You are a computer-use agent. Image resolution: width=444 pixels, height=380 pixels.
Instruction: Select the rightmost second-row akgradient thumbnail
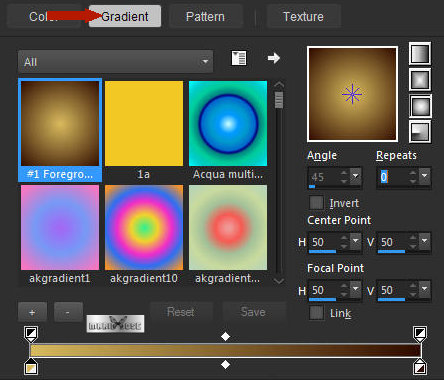tap(228, 228)
